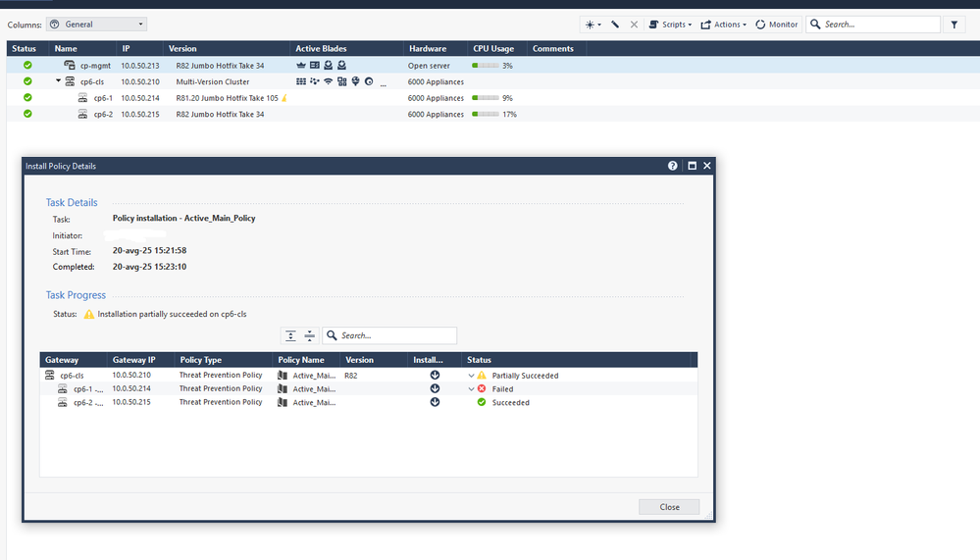Click the Expand All icon in Task Progress
This screenshot has width=980, height=560.
[291, 335]
